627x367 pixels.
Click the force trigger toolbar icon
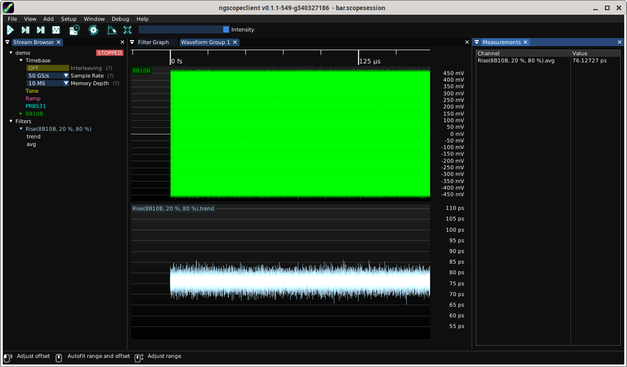click(40, 30)
